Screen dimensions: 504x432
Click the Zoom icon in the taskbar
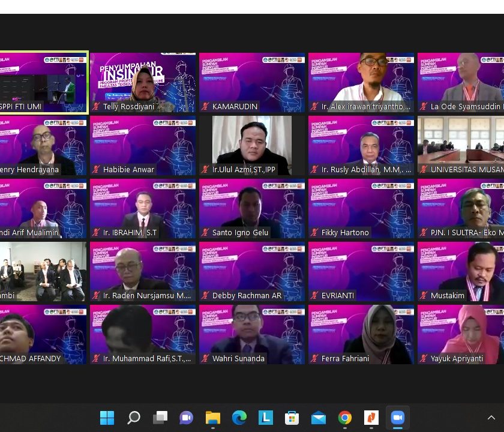tap(397, 418)
